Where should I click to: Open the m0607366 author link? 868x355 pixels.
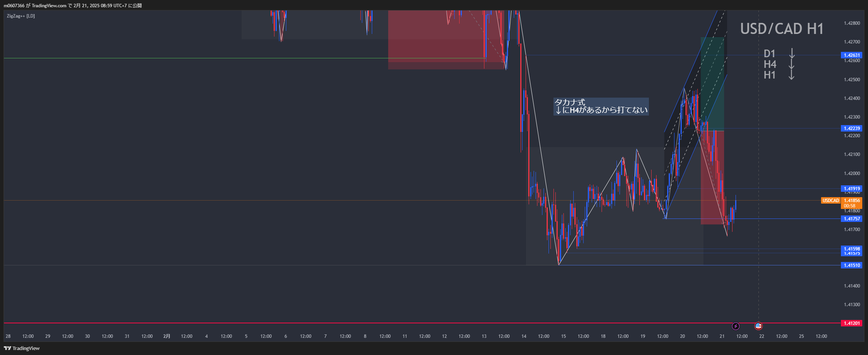(x=14, y=5)
